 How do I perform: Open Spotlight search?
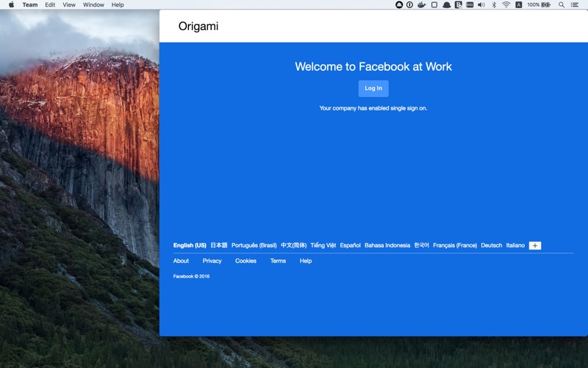click(x=562, y=5)
